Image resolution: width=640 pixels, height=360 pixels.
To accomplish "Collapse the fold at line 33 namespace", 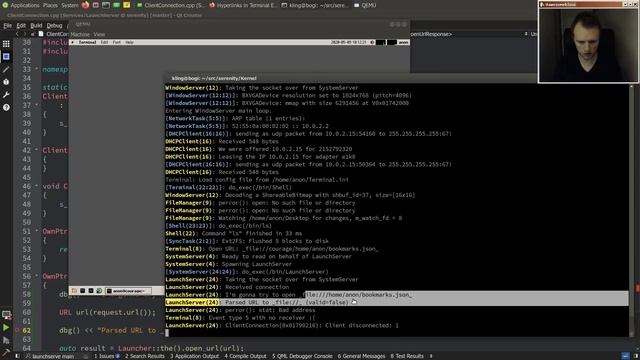I will (x=36, y=69).
